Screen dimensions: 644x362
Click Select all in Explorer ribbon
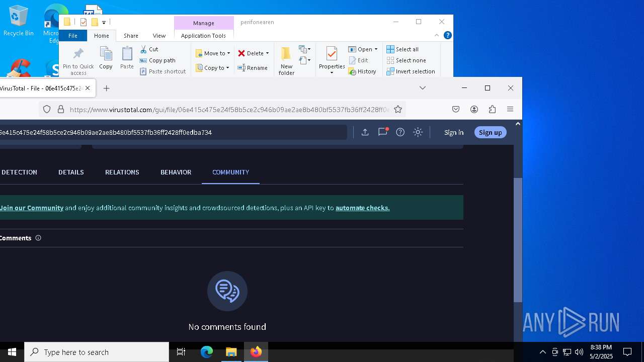coord(403,49)
